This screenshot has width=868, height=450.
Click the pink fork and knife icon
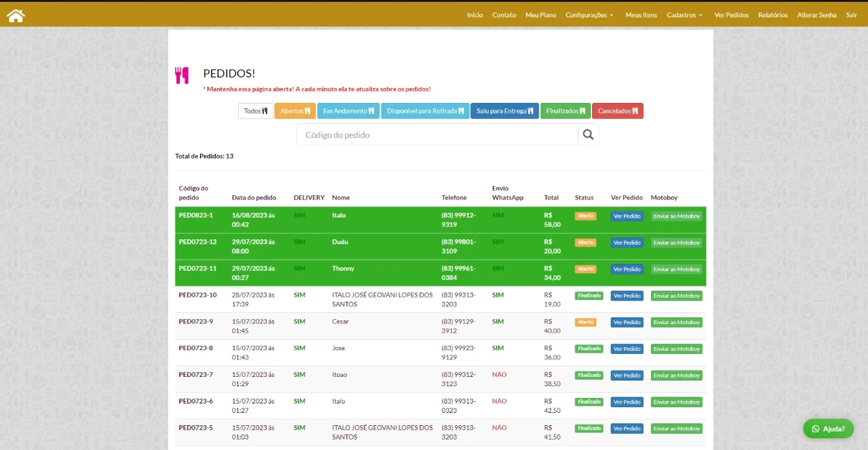[x=182, y=76]
